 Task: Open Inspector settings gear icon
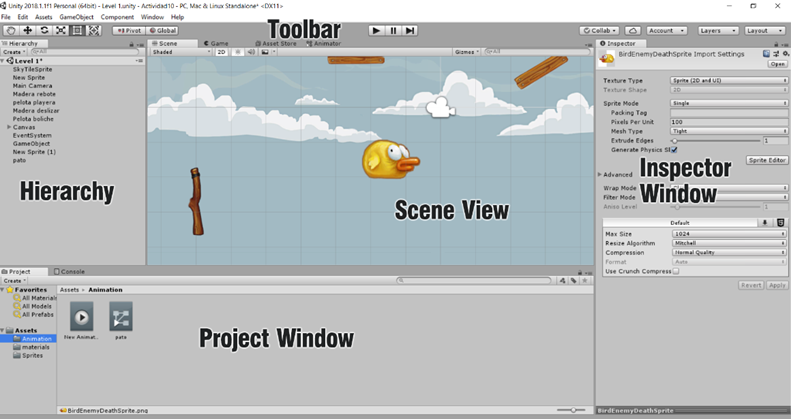pyautogui.click(x=785, y=54)
